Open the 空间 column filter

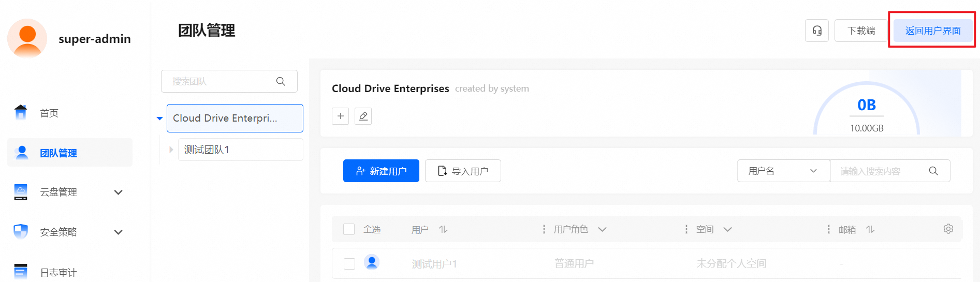(727, 229)
